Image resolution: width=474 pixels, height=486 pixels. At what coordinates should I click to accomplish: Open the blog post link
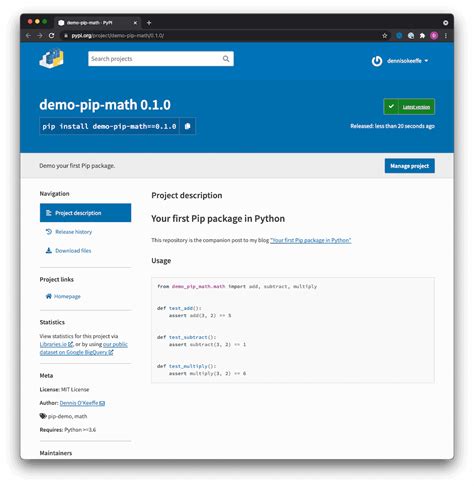click(310, 240)
